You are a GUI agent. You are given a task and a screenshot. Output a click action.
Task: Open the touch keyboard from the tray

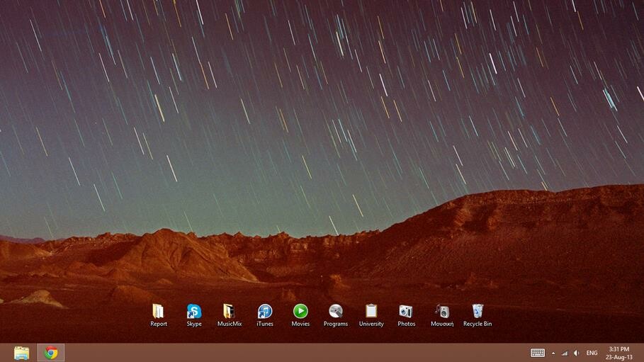[538, 353]
